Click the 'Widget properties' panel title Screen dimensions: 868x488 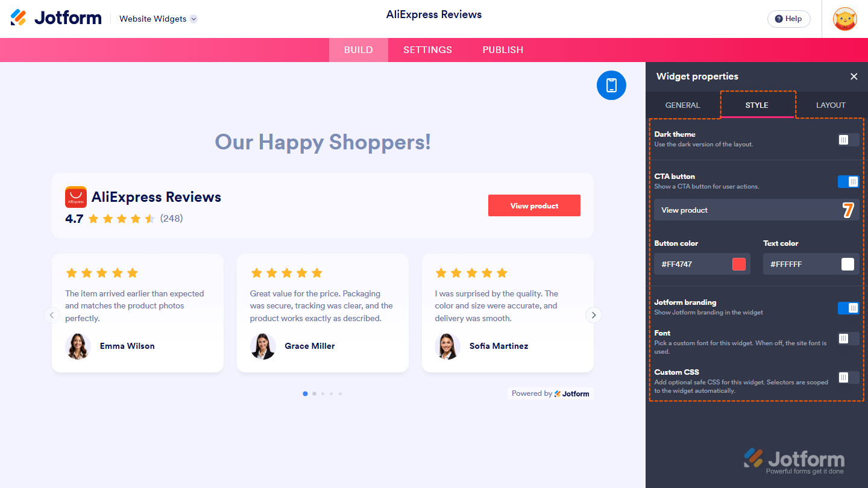697,77
